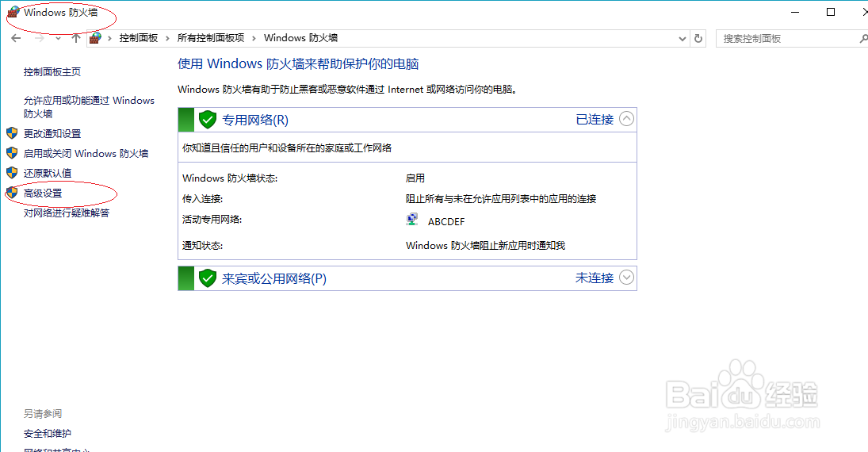Open 允许应用或功能通过 Windows 防火墙
Image resolution: width=868 pixels, height=452 pixels.
(89, 107)
